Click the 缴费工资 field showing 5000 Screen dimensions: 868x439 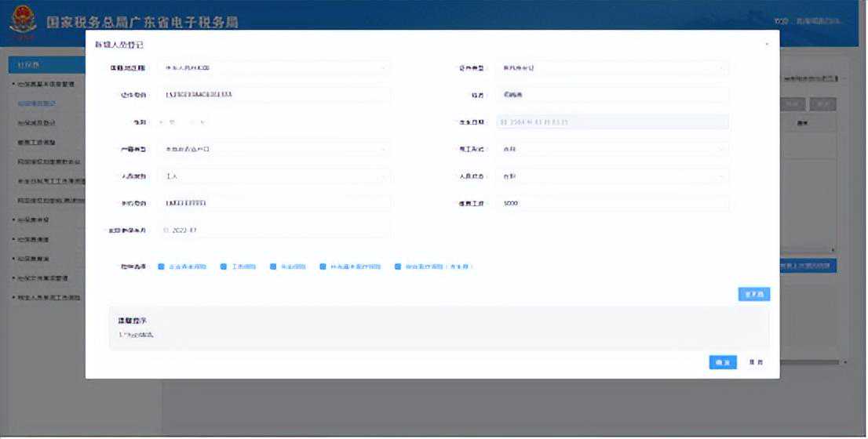coord(612,204)
